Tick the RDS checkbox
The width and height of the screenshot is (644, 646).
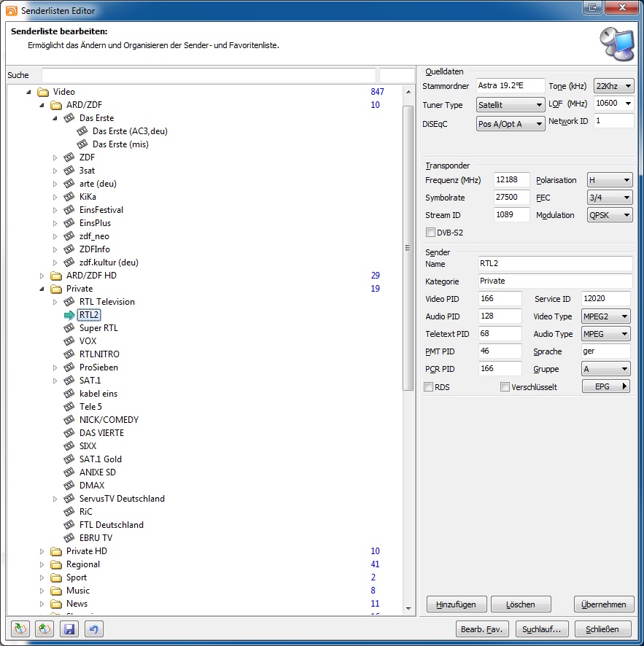429,387
